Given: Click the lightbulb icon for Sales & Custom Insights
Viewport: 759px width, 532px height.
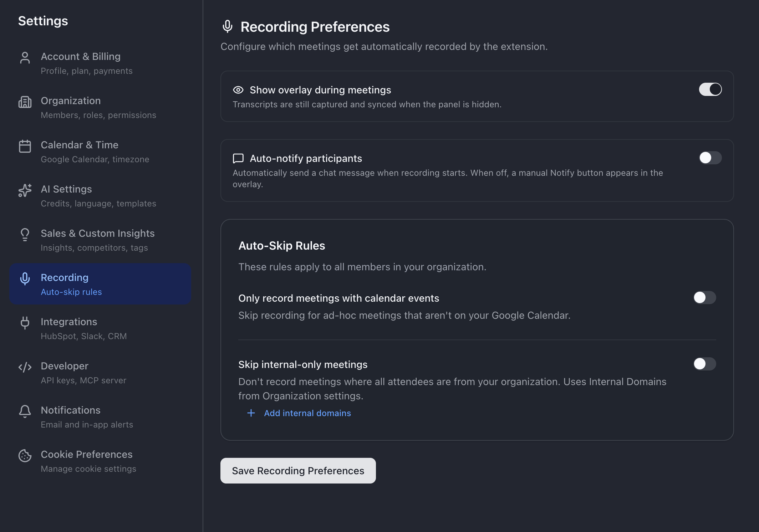Looking at the screenshot, I should pos(25,235).
